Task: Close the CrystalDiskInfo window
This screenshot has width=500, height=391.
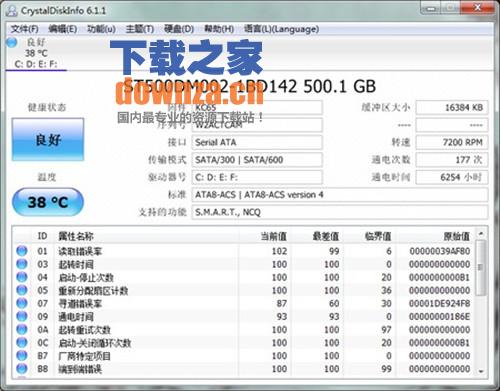Action: [477, 8]
